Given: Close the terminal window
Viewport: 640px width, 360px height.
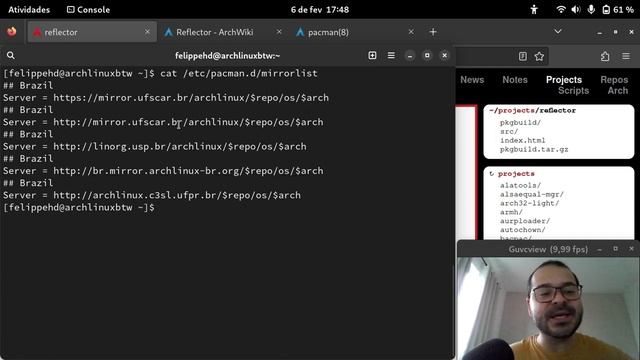Looking at the screenshot, I should tap(444, 56).
